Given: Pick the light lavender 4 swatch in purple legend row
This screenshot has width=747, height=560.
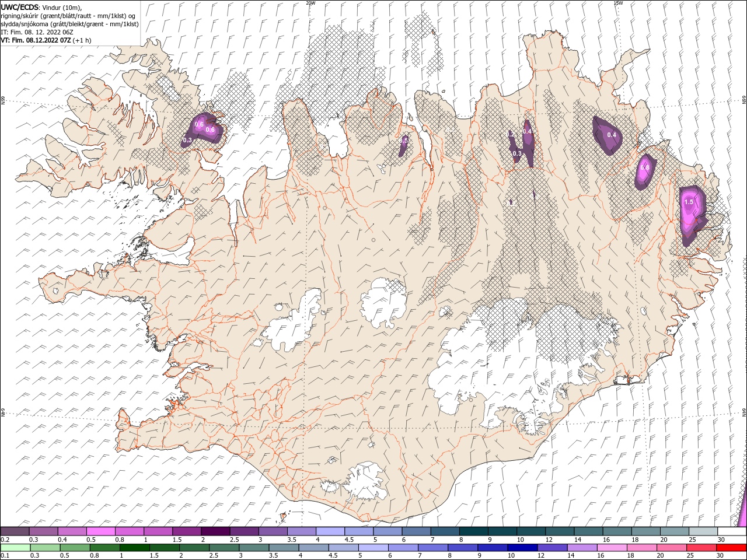Looking at the screenshot, I should coord(330,531).
